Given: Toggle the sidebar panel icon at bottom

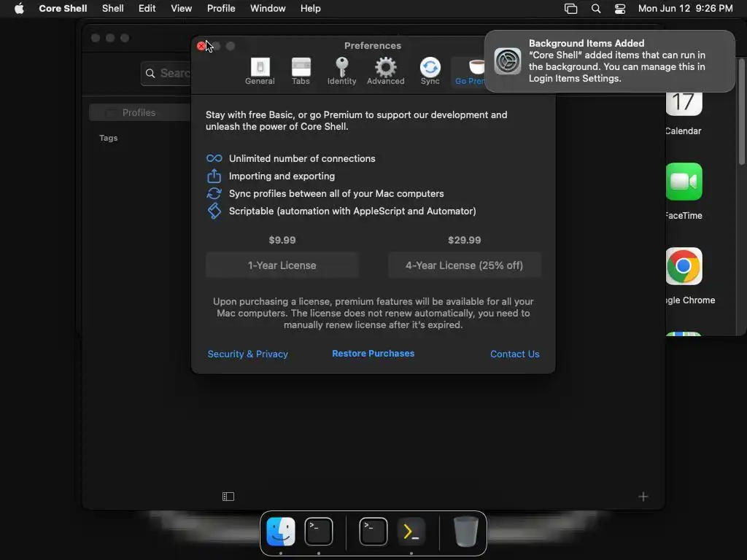Looking at the screenshot, I should (x=228, y=497).
